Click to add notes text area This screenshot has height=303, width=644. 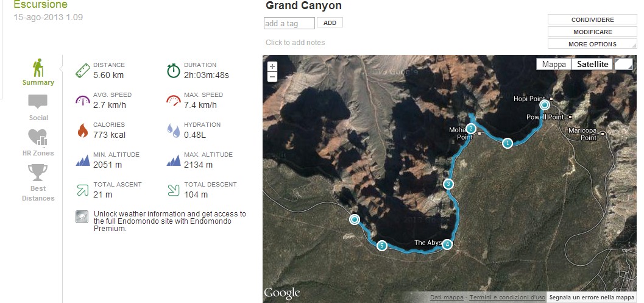295,42
